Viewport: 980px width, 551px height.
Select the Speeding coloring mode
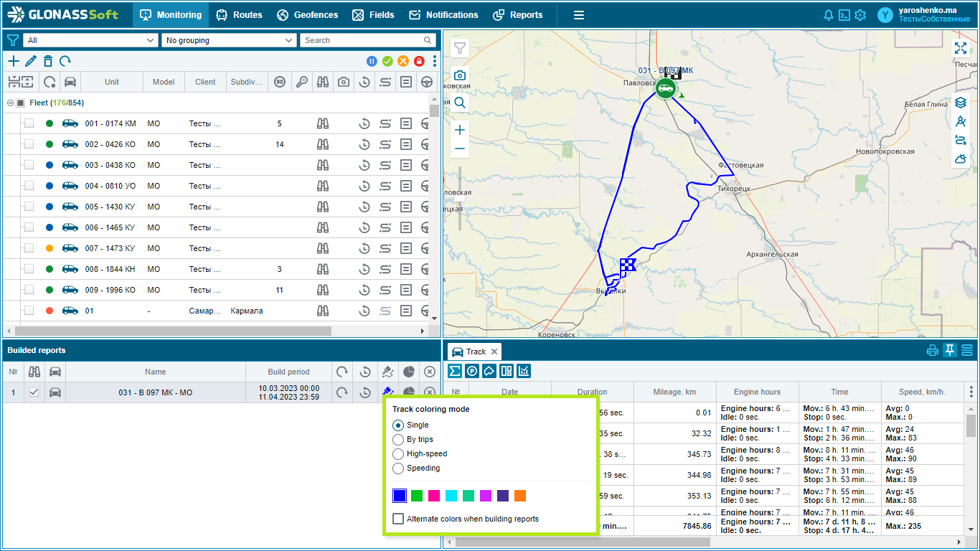399,468
